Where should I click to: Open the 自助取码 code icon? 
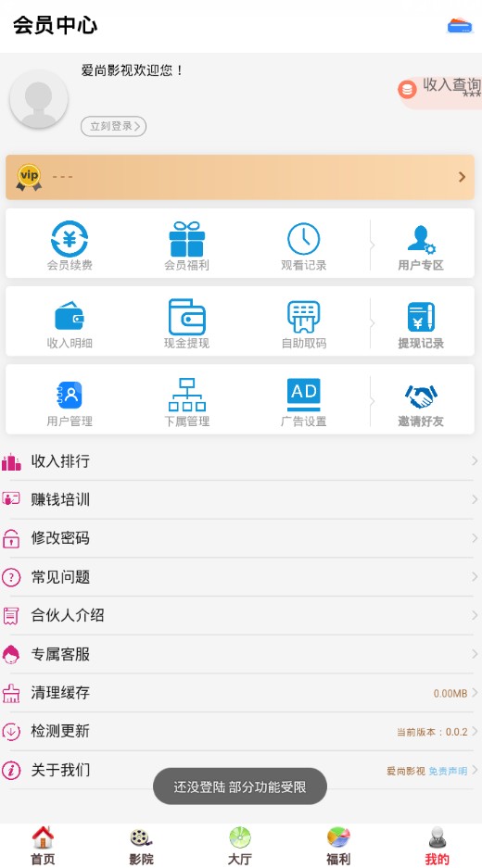click(304, 317)
